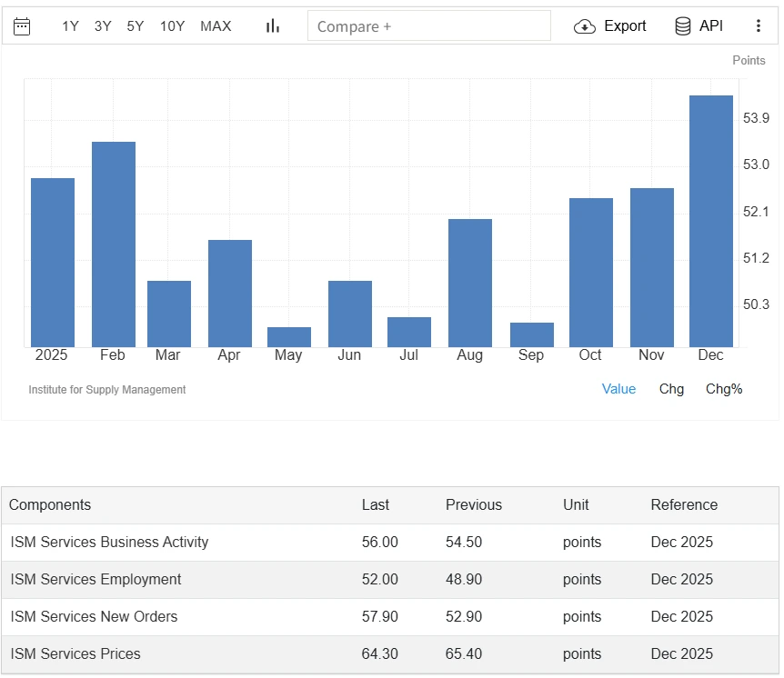Image resolution: width=784 pixels, height=678 pixels.
Task: Click the Aug bar in the chart
Action: (470, 283)
